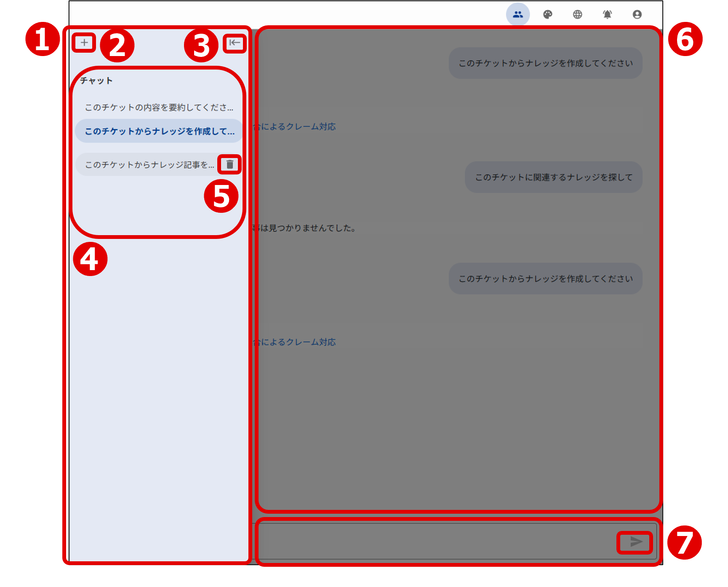Open notifications with the bell icon
728x587 pixels.
(x=608, y=14)
